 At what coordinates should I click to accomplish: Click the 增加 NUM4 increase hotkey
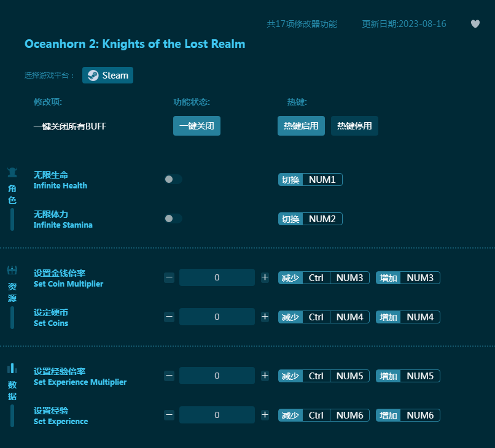tap(408, 317)
